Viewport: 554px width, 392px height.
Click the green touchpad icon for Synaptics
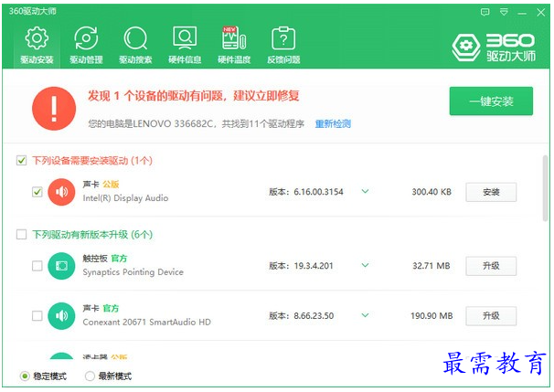(61, 266)
